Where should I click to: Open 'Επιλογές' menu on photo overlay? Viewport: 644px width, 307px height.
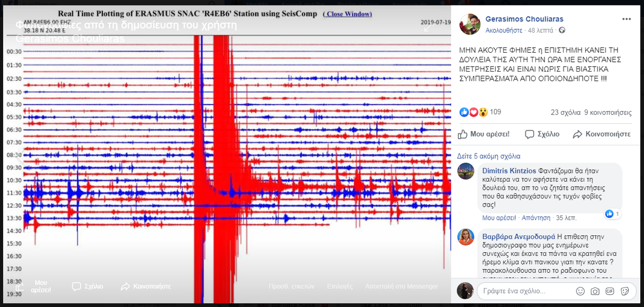[339, 287]
